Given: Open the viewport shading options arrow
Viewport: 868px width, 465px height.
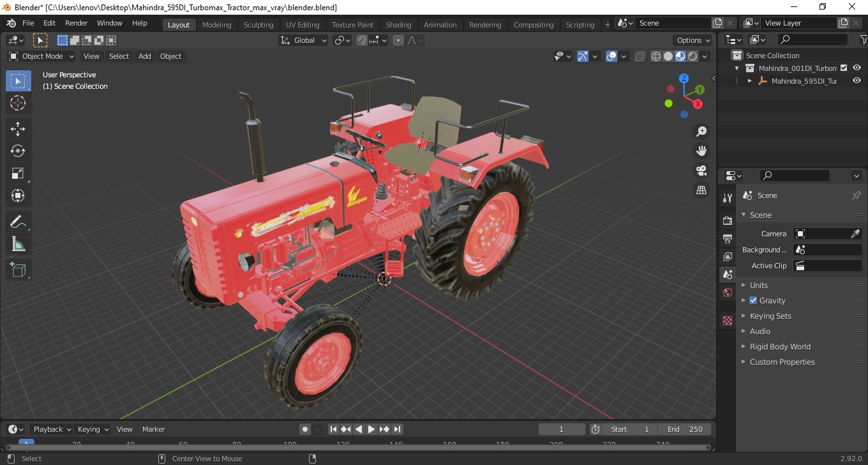Looking at the screenshot, I should pos(705,56).
